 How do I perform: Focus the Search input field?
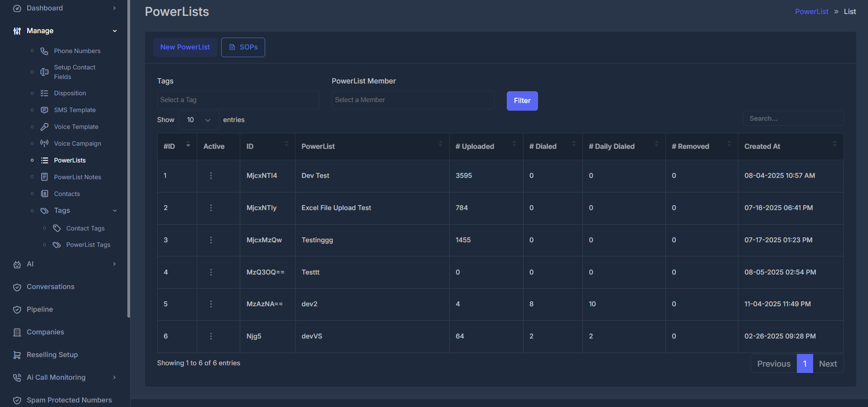(793, 118)
